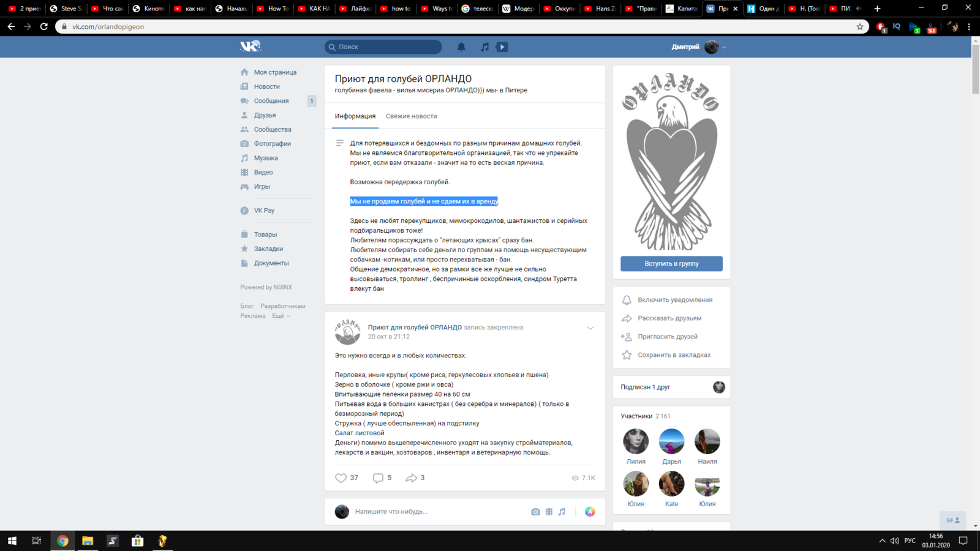980x551 pixels.
Task: Expand the Ещё footer menu
Action: click(x=281, y=316)
